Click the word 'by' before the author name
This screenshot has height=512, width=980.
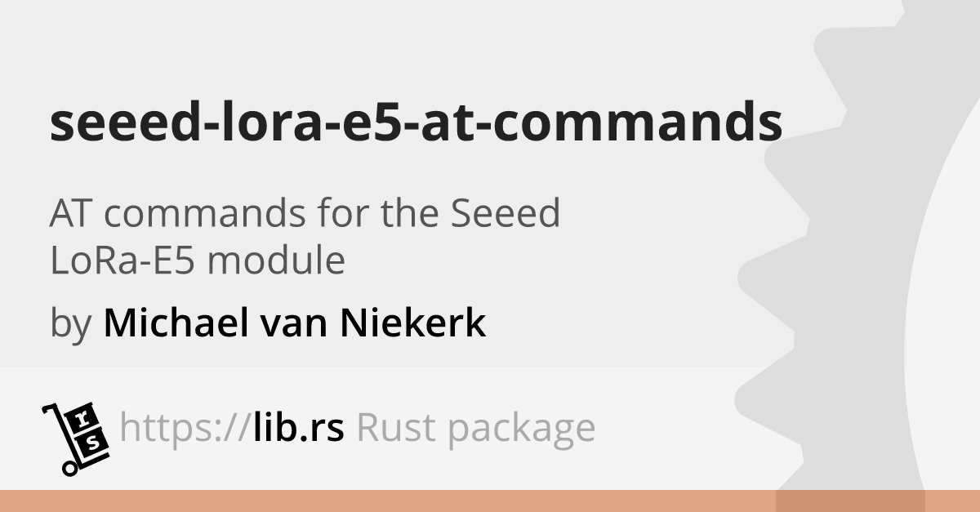(x=70, y=324)
